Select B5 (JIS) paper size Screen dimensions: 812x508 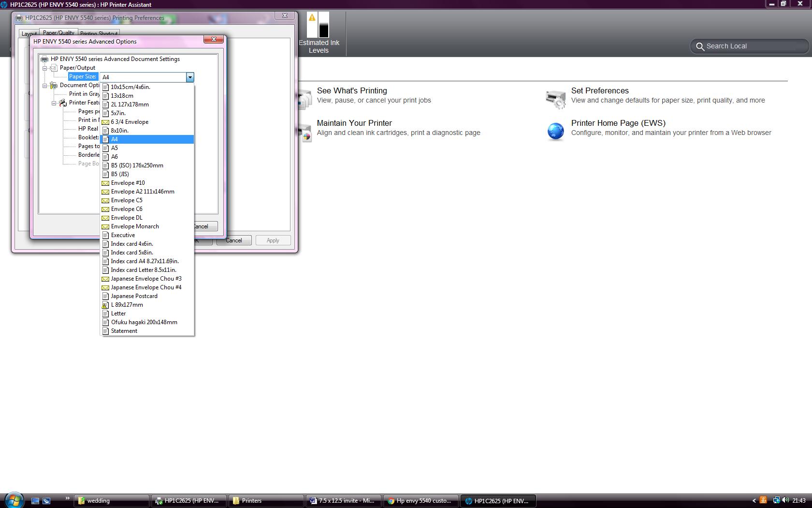(147, 174)
